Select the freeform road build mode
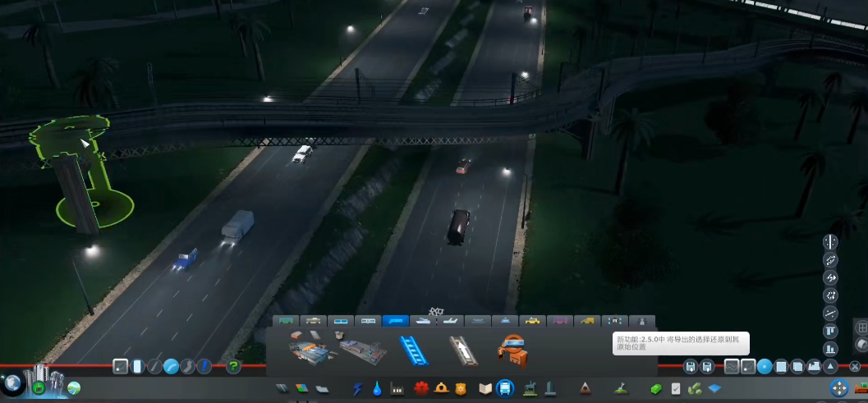The width and height of the screenshot is (868, 403). [x=188, y=366]
